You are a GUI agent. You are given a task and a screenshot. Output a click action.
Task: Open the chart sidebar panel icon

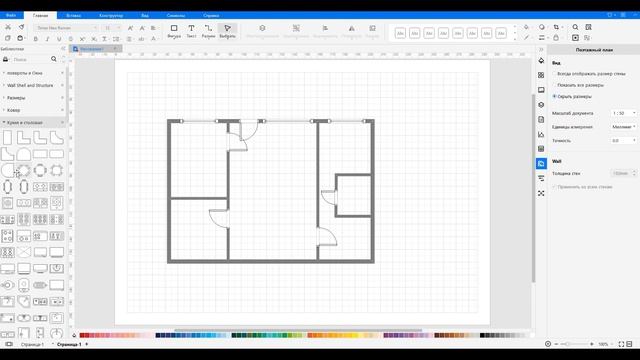tap(541, 134)
